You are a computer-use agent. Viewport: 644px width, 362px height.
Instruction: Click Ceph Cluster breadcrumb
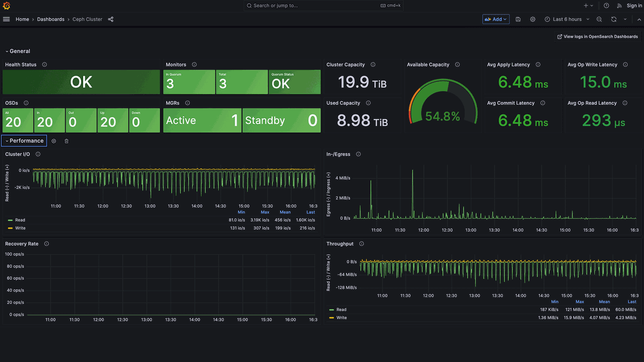click(87, 19)
